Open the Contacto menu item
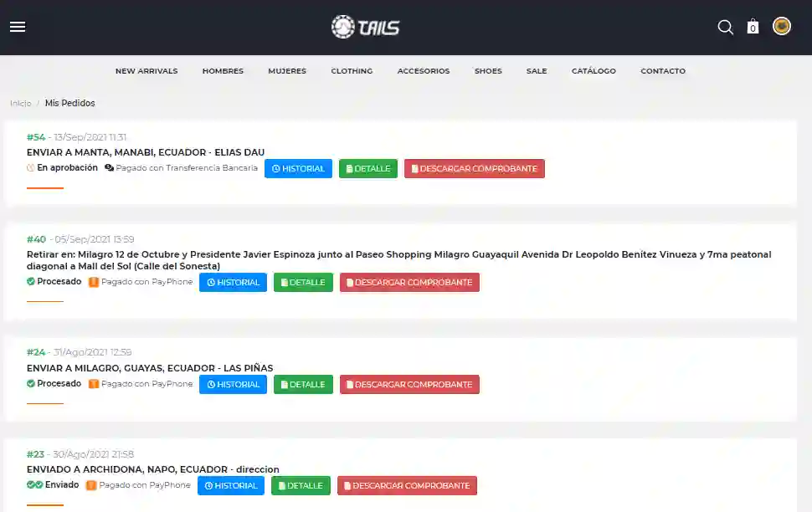The height and width of the screenshot is (512, 812). tap(663, 71)
